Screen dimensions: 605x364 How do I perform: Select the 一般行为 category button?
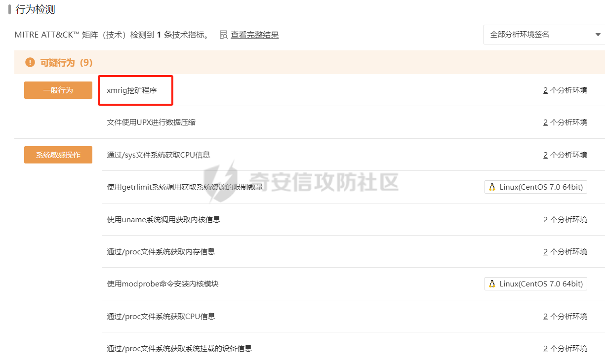pos(58,90)
